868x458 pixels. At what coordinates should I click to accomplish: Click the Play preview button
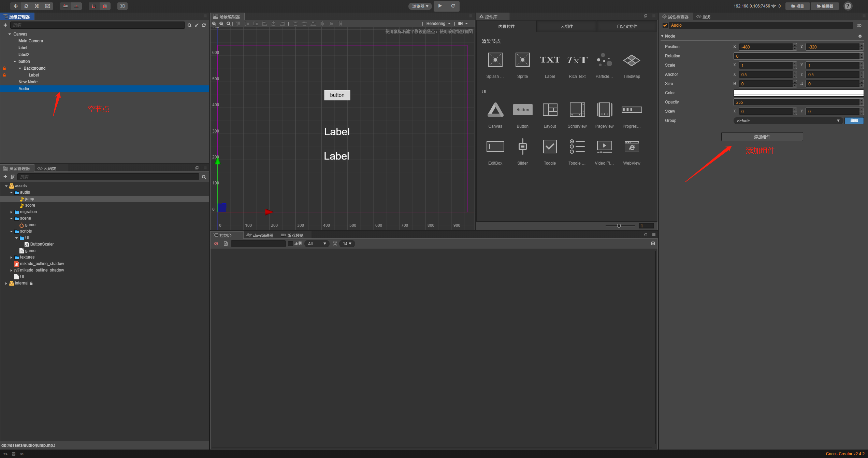click(x=440, y=6)
